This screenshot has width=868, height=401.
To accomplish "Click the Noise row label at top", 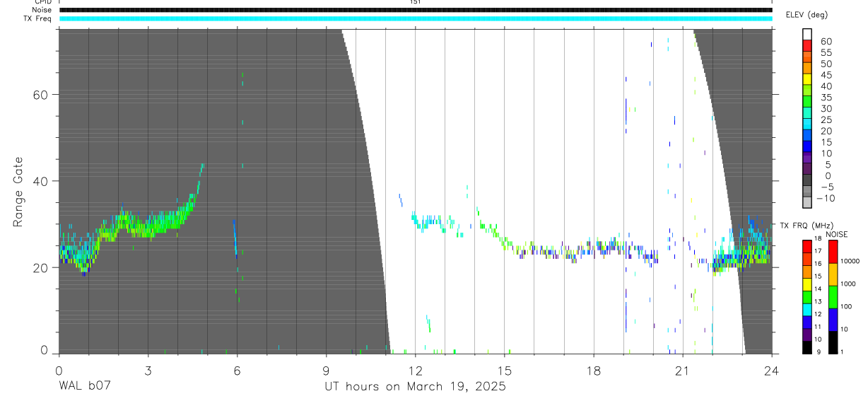I will click(x=42, y=10).
